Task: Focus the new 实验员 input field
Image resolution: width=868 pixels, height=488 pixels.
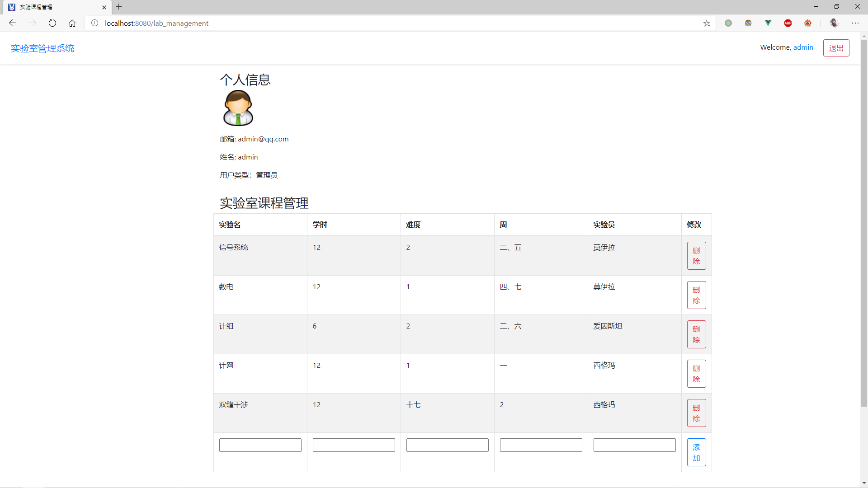Action: pyautogui.click(x=634, y=445)
